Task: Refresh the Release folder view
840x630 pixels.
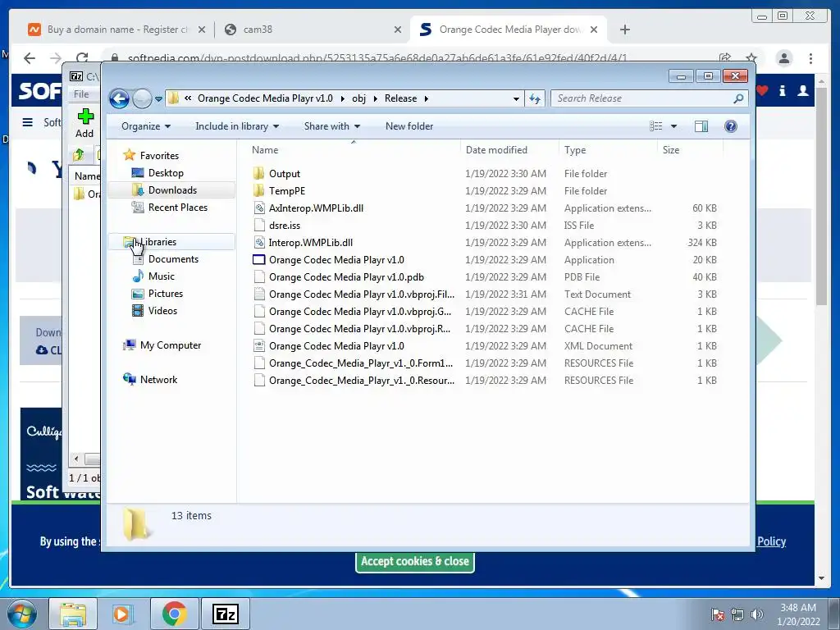Action: point(535,98)
